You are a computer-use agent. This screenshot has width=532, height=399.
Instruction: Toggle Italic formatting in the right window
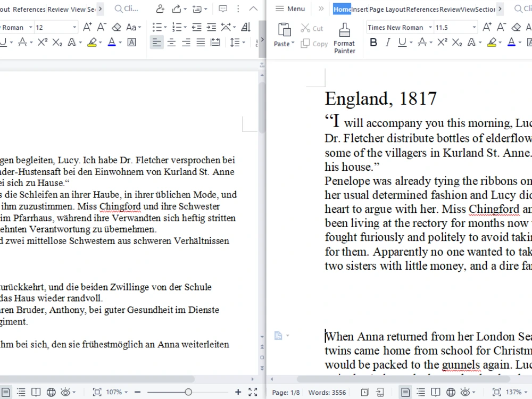[388, 42]
